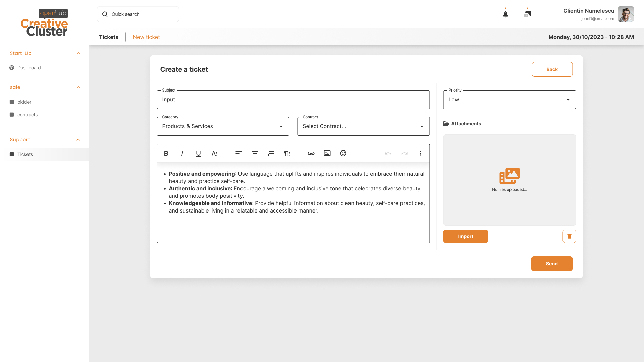644x362 pixels.
Task: Toggle bold formatting in editor
Action: [166, 153]
